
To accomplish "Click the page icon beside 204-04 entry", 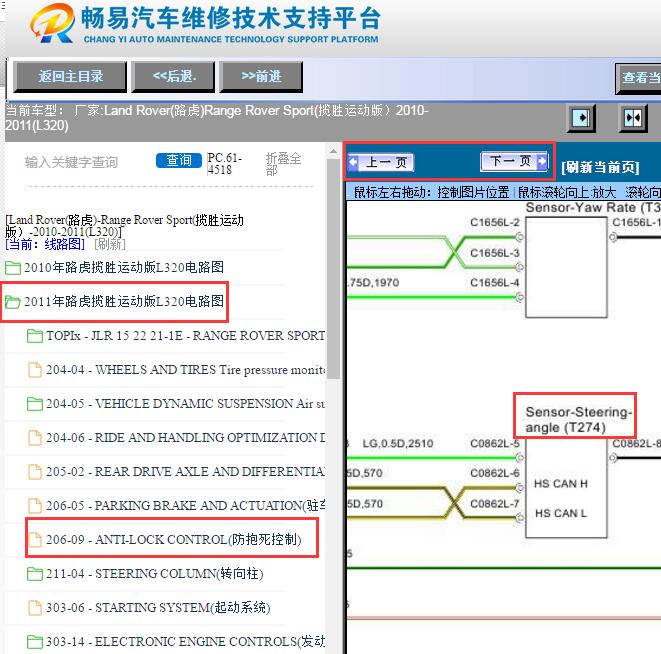I will (35, 370).
